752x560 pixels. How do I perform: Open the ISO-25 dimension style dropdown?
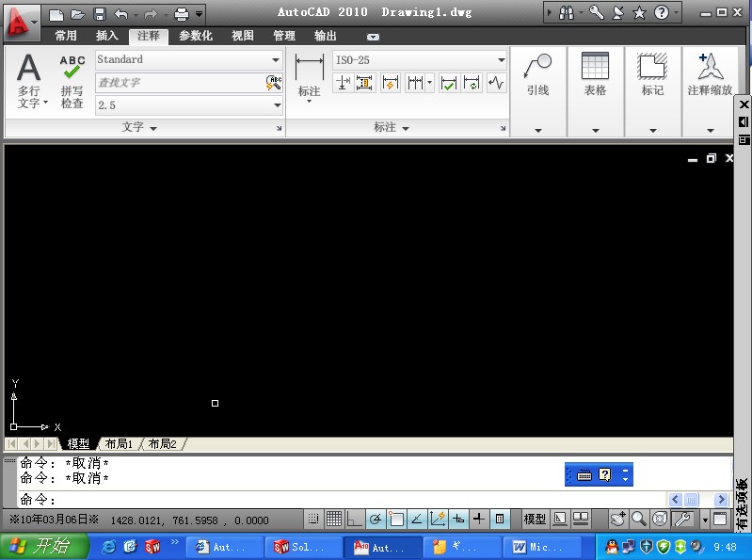tap(420, 60)
